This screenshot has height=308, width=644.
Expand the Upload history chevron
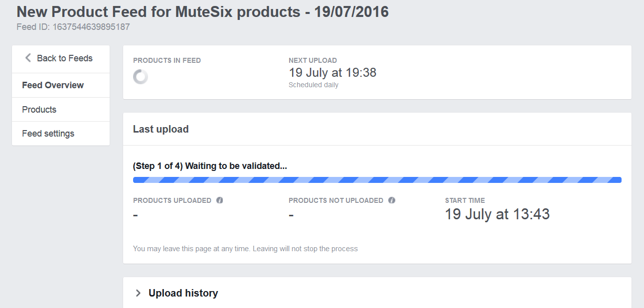tap(138, 293)
